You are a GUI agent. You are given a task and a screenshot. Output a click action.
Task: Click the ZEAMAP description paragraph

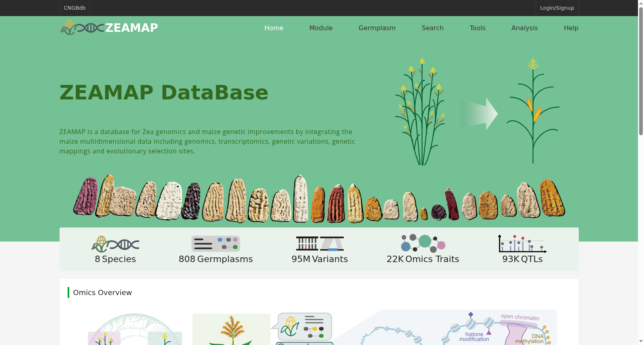207,141
